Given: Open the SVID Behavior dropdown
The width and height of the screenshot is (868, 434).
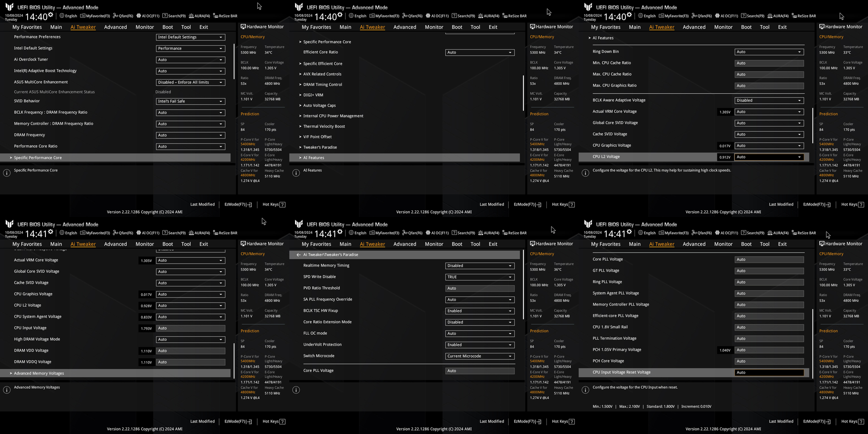Looking at the screenshot, I should [190, 101].
